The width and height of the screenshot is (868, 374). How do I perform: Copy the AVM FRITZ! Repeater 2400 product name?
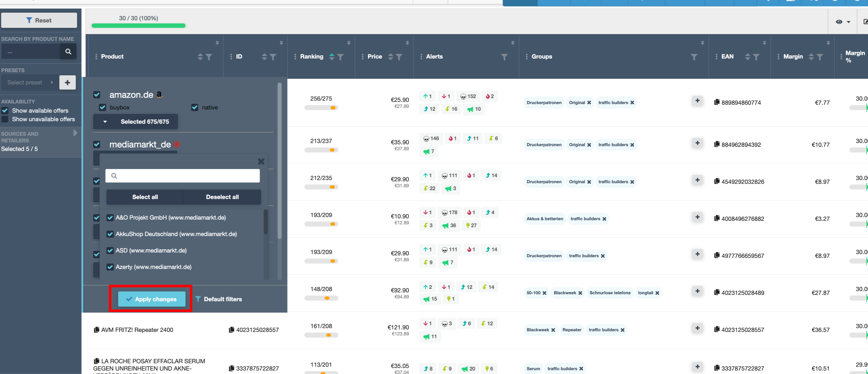96,329
